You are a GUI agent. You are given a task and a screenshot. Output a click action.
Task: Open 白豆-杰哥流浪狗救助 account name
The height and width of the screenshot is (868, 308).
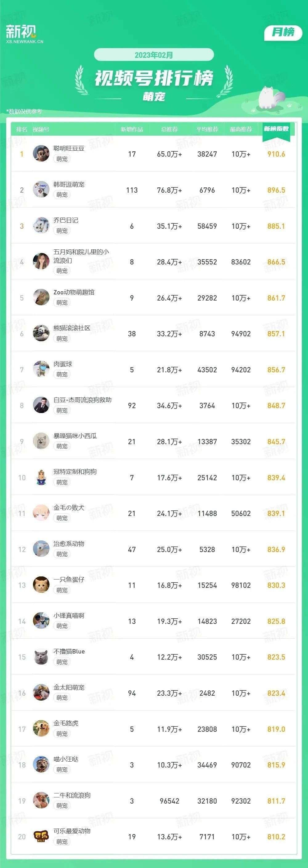[83, 400]
